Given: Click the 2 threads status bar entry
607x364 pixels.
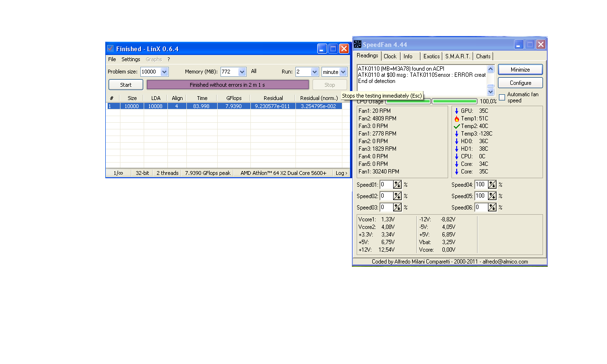Looking at the screenshot, I should (x=167, y=173).
